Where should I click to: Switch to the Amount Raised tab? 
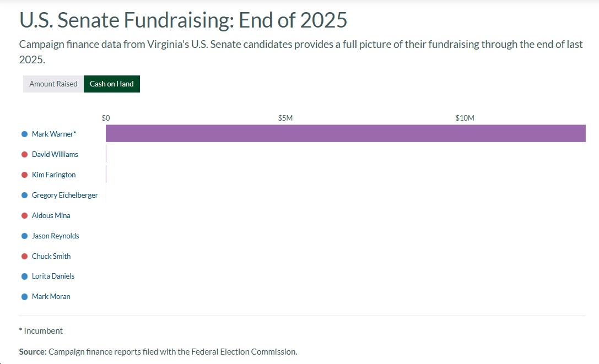pyautogui.click(x=53, y=84)
